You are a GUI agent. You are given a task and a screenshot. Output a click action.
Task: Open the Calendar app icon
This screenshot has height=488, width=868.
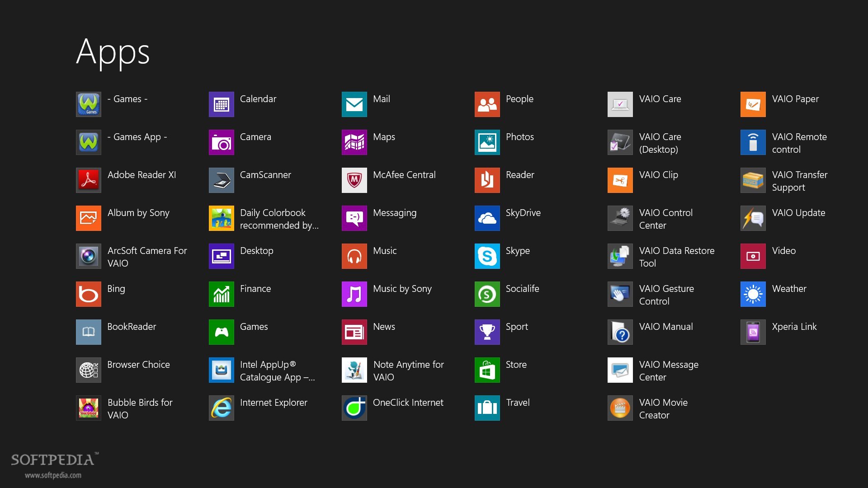222,104
